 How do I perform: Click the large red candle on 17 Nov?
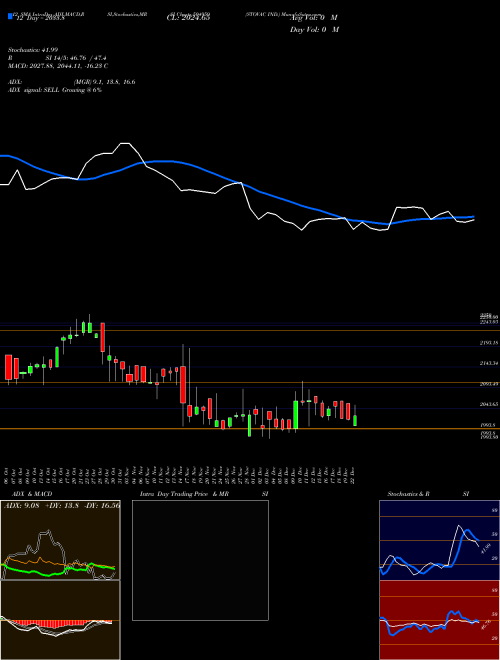tap(183, 385)
